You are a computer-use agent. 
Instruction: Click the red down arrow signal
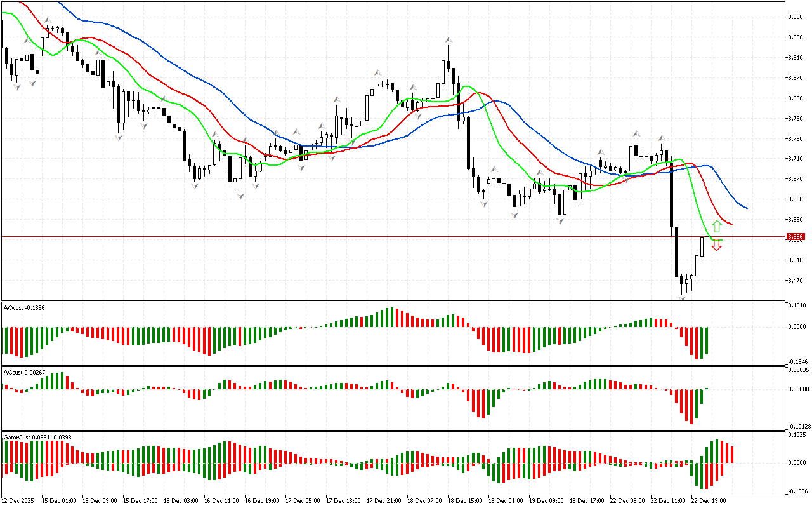[x=716, y=245]
